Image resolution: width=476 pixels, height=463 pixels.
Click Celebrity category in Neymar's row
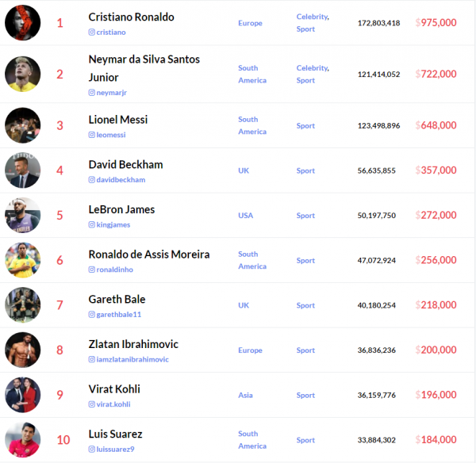313,68
